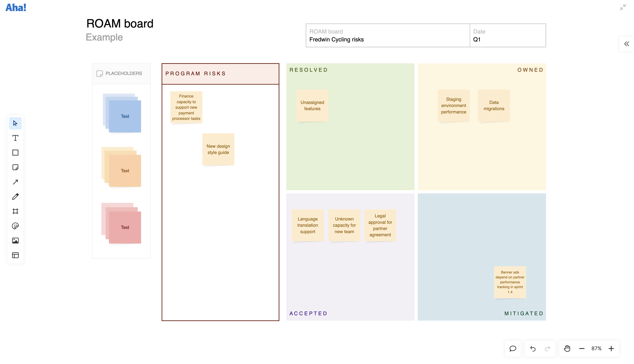
Task: Select the Image insert tool
Action: click(x=15, y=240)
